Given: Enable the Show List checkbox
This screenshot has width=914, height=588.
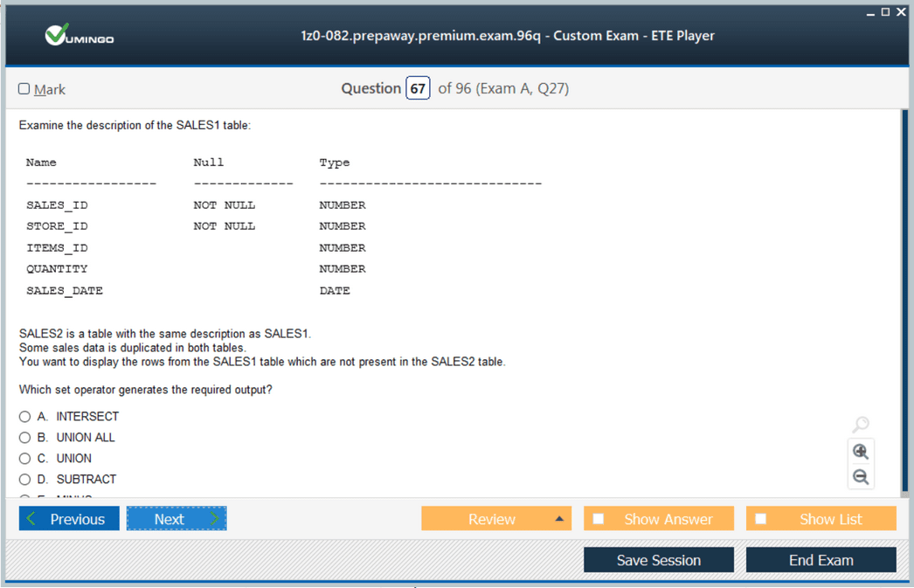Looking at the screenshot, I should 761,519.
